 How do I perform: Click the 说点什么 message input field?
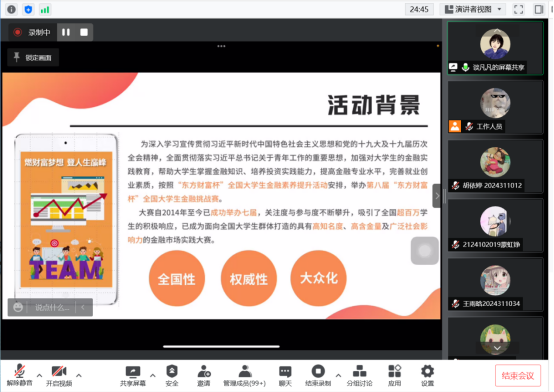coord(52,307)
